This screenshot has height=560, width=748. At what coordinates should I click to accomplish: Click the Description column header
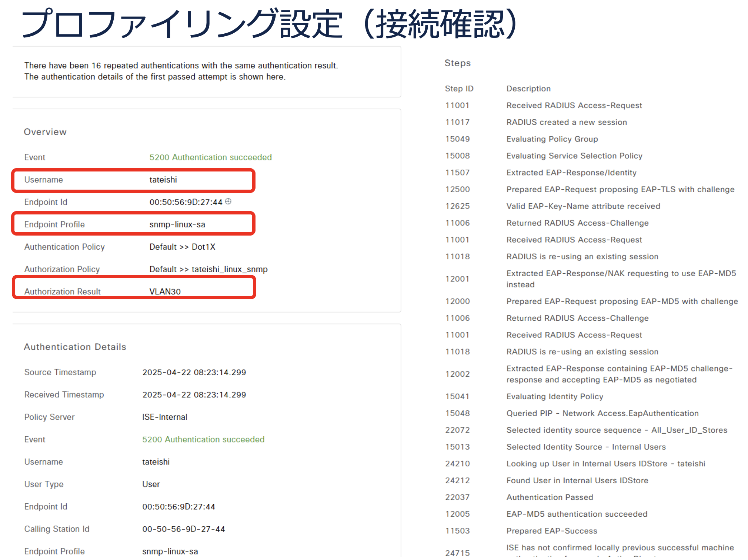pos(528,89)
